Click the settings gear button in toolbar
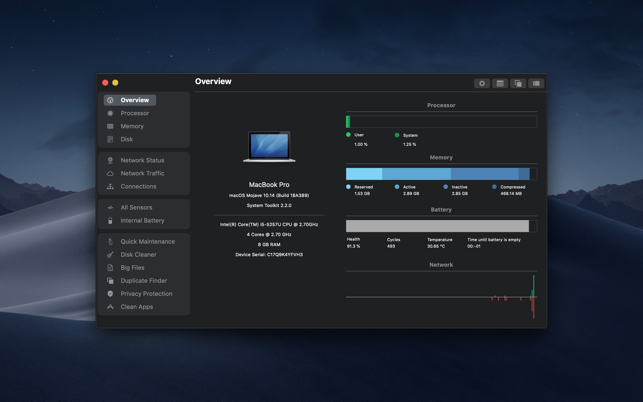Viewport: 643px width, 402px height. [x=482, y=83]
